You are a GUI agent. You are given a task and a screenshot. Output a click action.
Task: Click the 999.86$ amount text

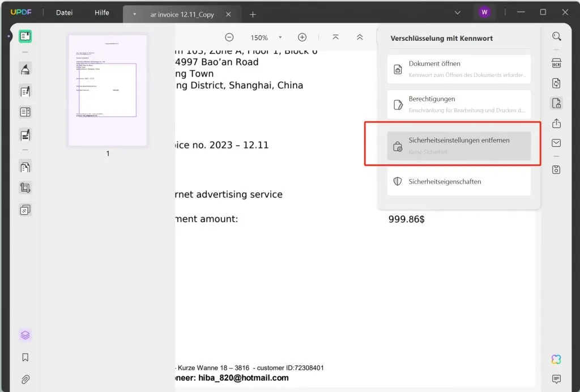coord(407,219)
